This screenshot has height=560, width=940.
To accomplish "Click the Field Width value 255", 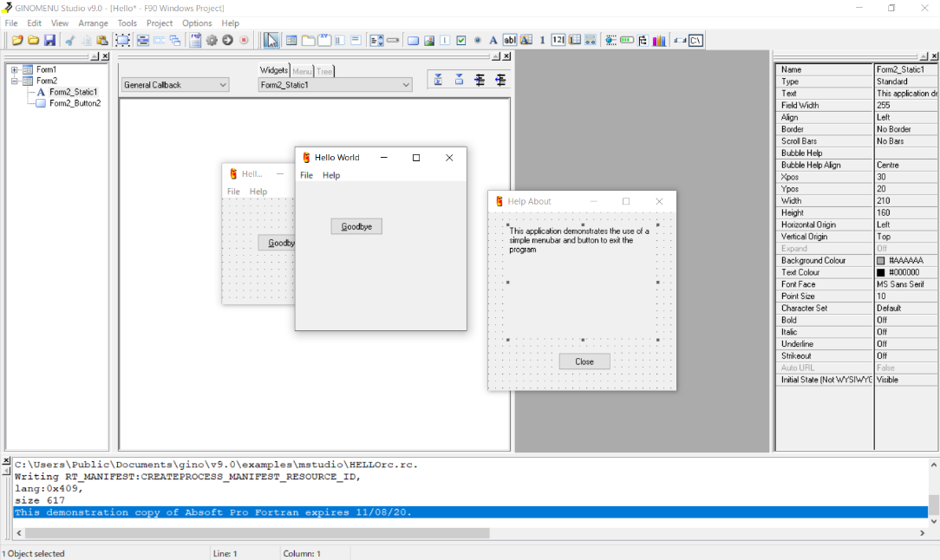I will coord(906,105).
